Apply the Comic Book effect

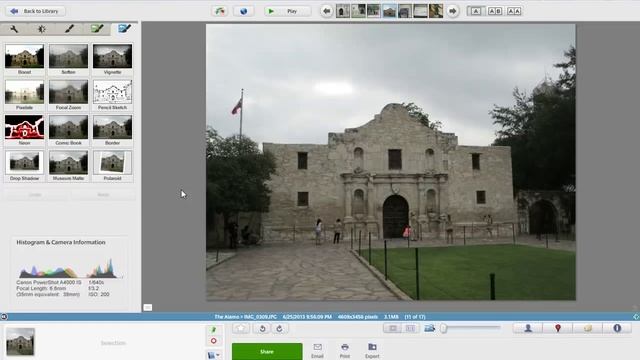68,130
